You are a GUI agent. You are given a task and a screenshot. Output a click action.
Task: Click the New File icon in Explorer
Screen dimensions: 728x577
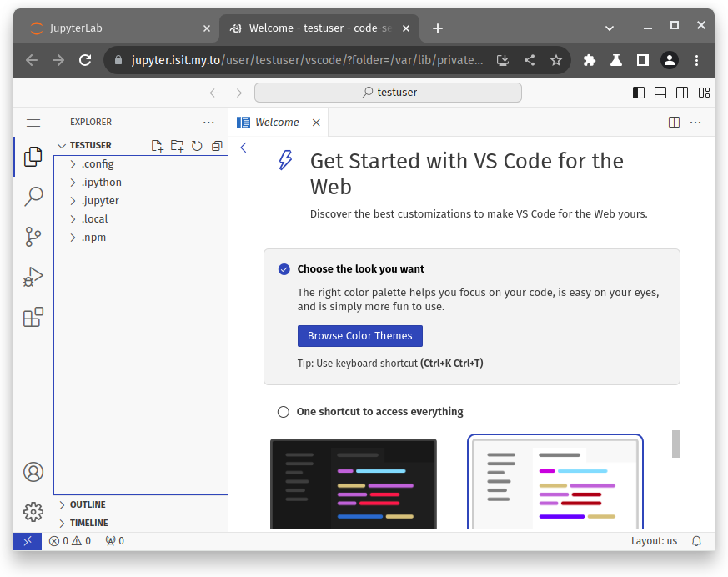[x=157, y=146]
